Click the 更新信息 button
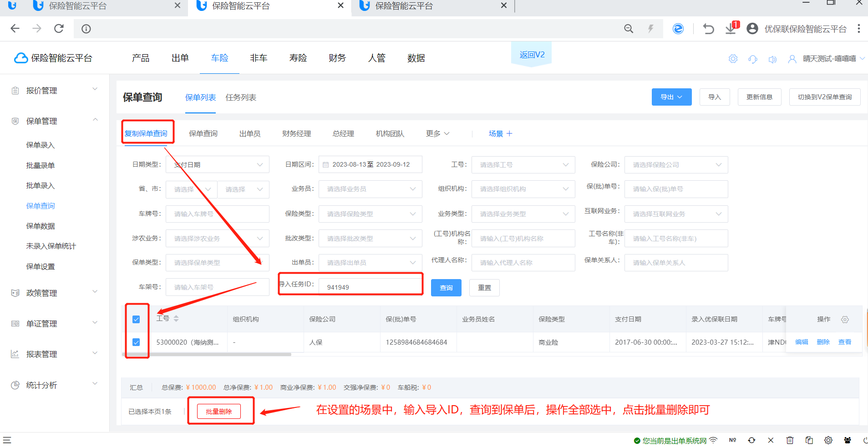Viewport: 868px width, 448px height. [759, 97]
